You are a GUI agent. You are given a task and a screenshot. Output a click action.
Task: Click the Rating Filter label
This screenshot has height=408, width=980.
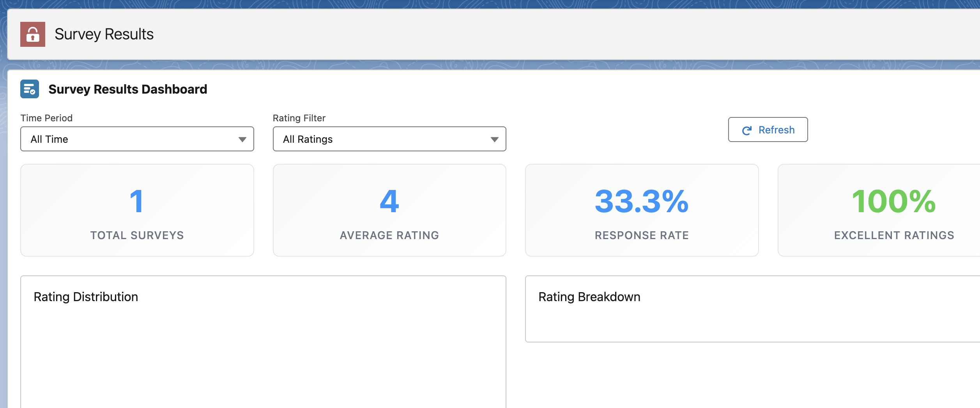(299, 118)
